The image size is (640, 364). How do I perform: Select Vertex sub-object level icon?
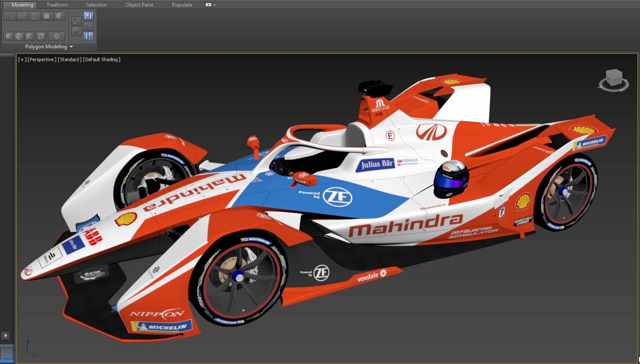coord(10,16)
